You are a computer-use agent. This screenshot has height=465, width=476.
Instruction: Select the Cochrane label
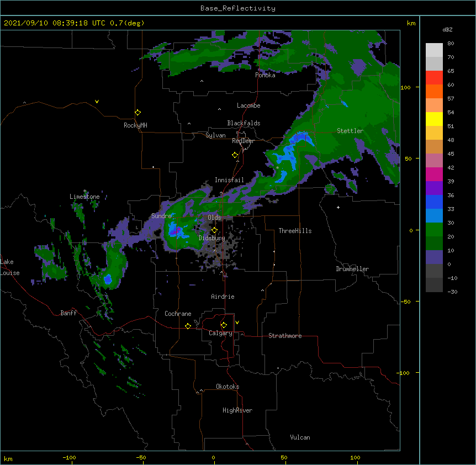(178, 314)
